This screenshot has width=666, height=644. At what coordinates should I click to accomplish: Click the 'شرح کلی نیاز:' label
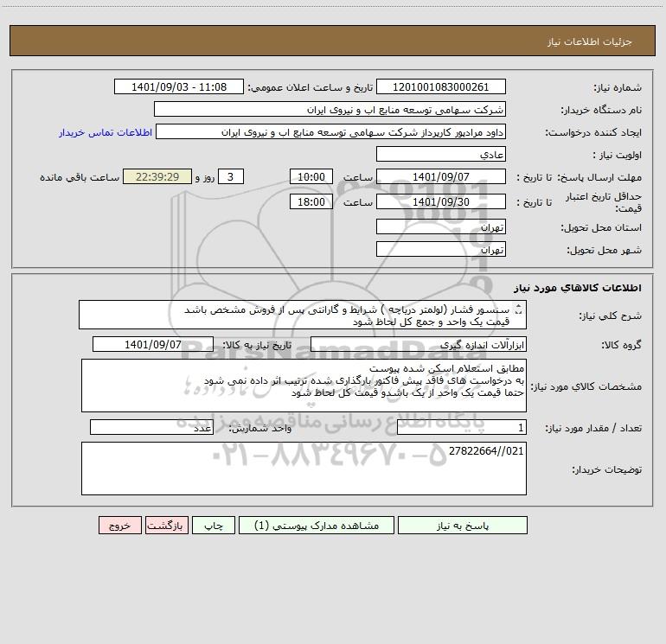point(611,316)
